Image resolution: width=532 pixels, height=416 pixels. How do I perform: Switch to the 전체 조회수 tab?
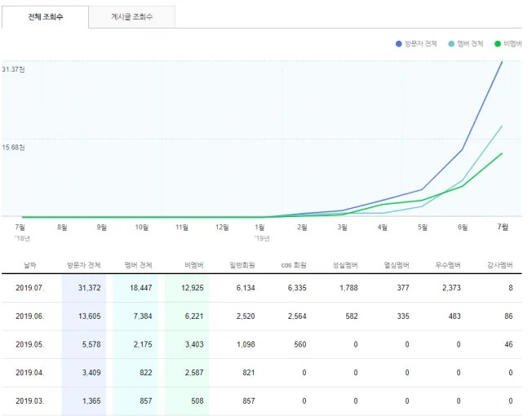[x=45, y=17]
